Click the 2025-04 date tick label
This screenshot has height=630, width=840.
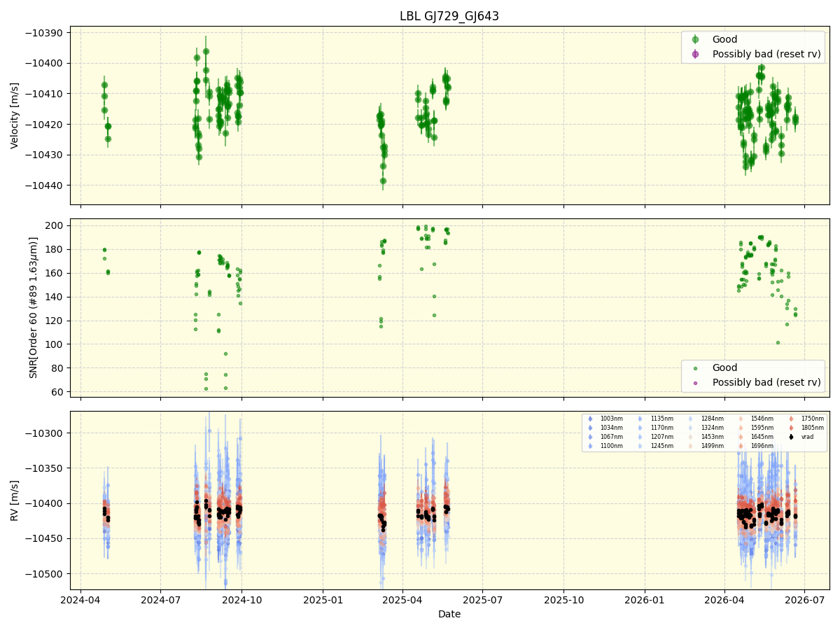click(402, 600)
